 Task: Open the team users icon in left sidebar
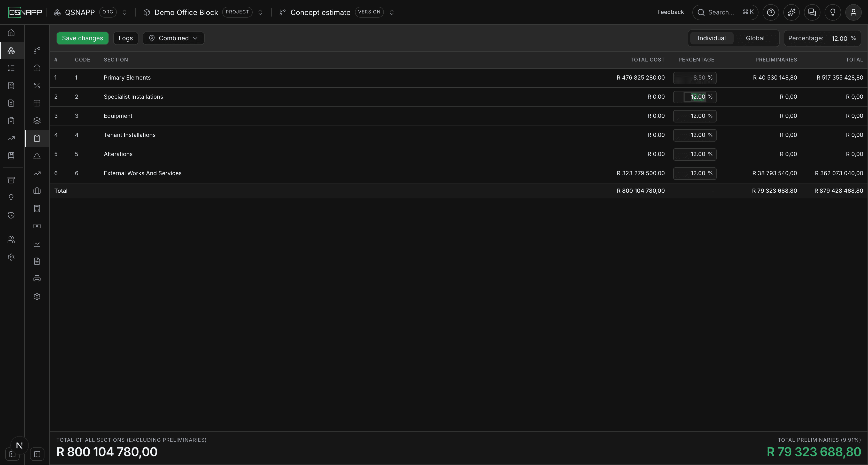(x=11, y=239)
